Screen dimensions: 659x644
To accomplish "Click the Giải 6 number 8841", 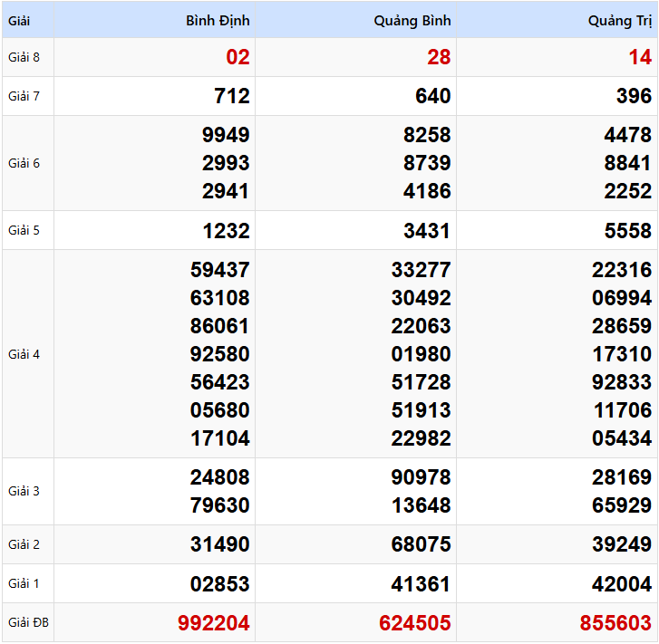I will (628, 163).
